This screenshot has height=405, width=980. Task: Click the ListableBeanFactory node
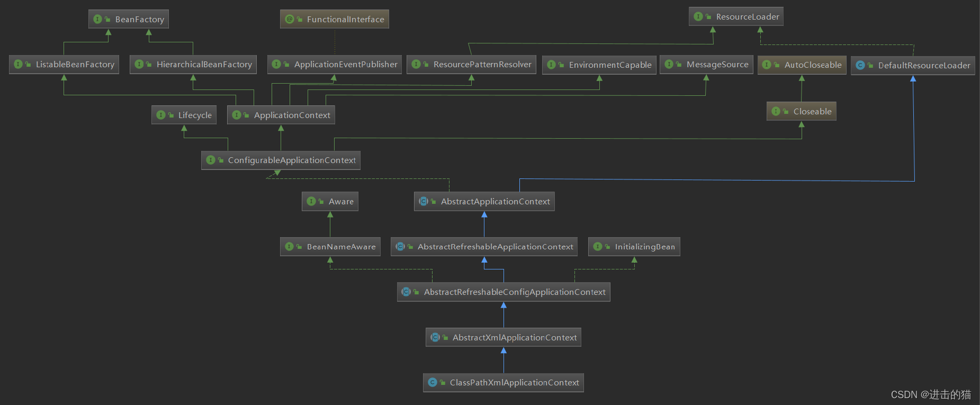point(64,64)
